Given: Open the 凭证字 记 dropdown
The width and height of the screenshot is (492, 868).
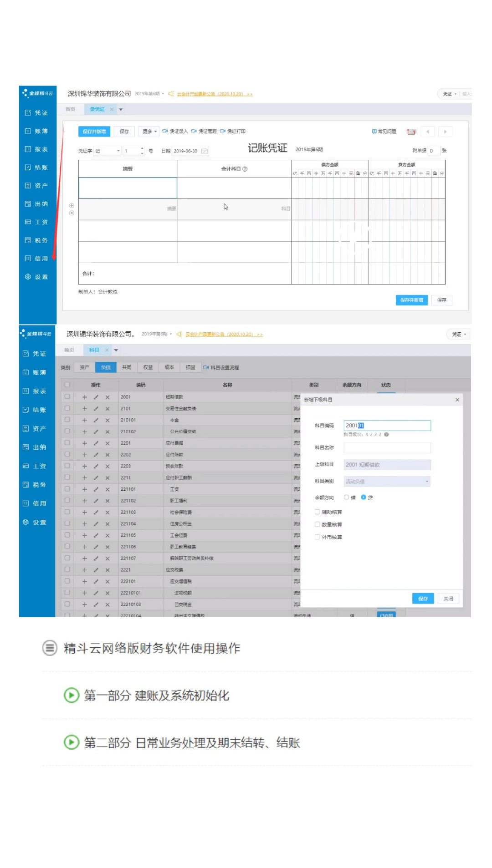Looking at the screenshot, I should (x=108, y=151).
